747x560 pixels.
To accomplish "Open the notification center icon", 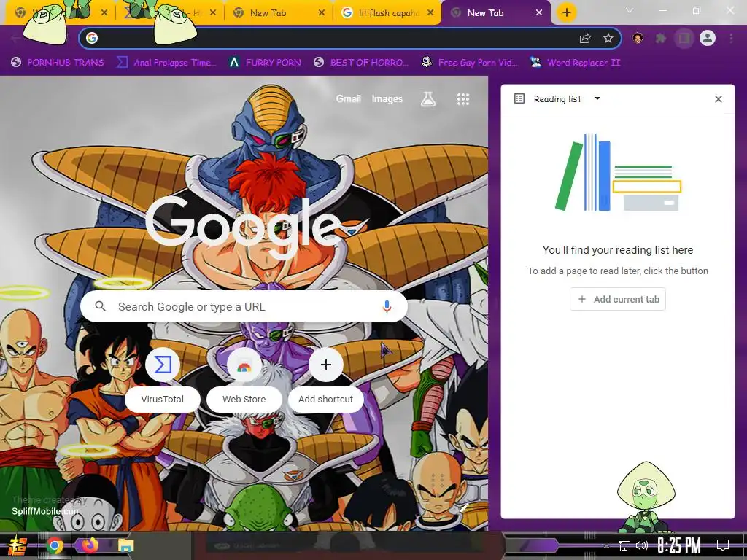I will 723,545.
